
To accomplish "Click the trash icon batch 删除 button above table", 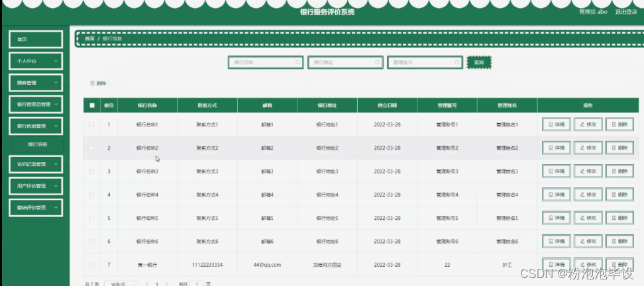I will (98, 83).
